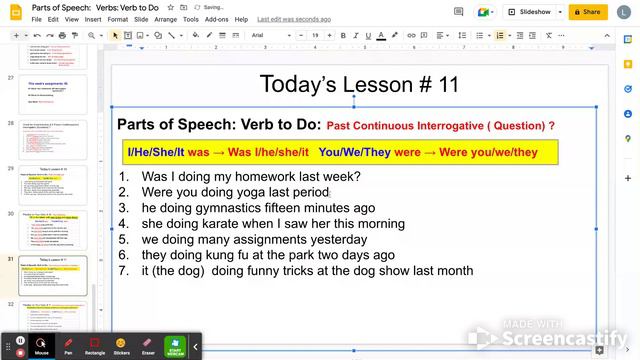Screen dimensions: 640x360
Task: Select the paint format tool
Action: [75, 36]
